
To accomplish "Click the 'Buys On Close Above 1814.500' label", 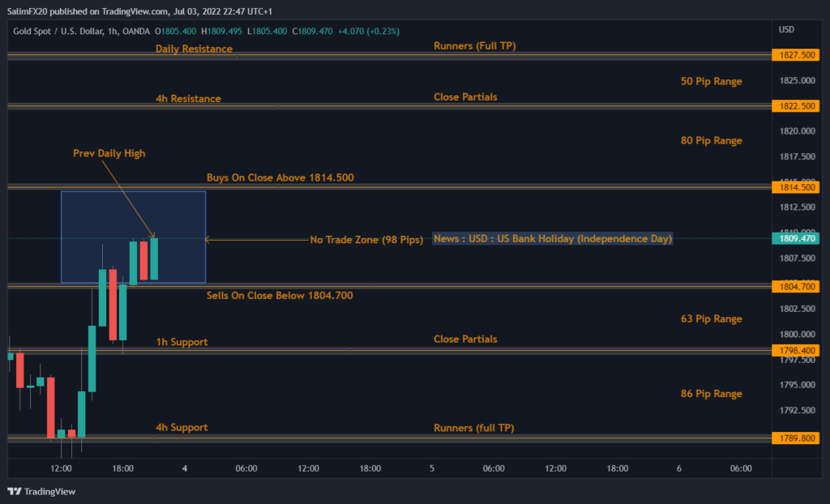I will pos(280,177).
